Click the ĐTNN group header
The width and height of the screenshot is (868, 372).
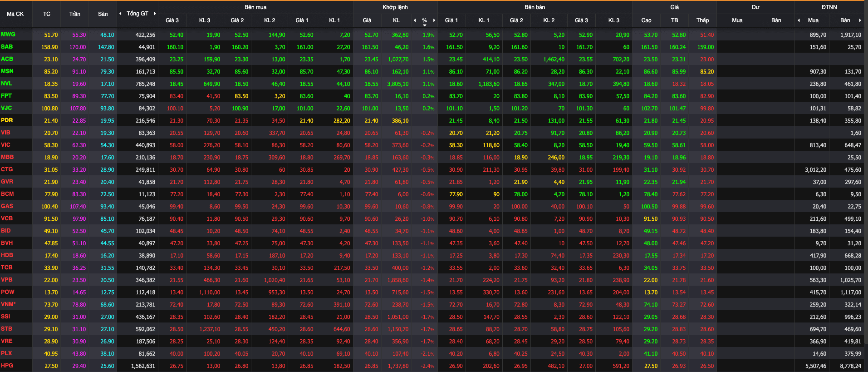point(829,7)
